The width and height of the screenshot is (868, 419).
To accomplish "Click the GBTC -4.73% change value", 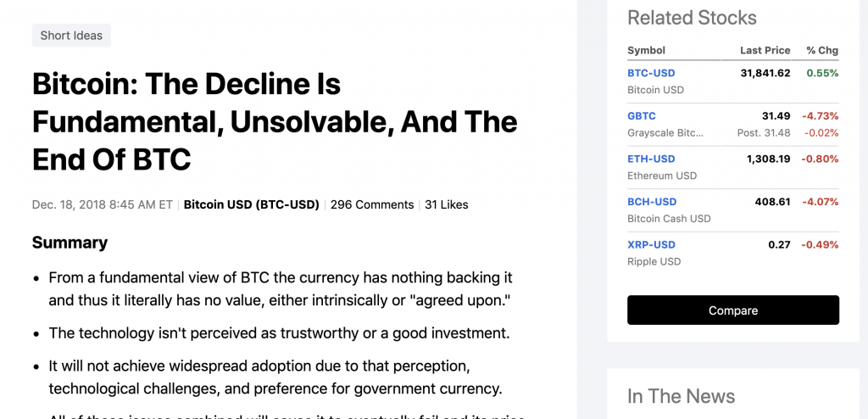I will tap(822, 116).
